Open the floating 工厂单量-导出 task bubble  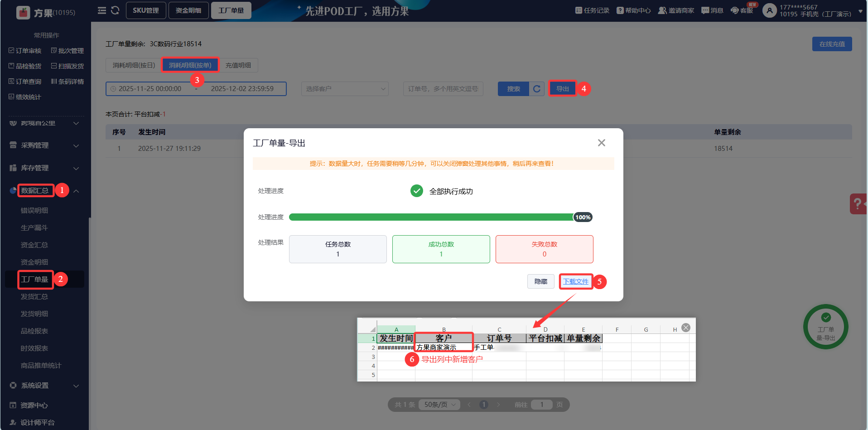pyautogui.click(x=825, y=327)
